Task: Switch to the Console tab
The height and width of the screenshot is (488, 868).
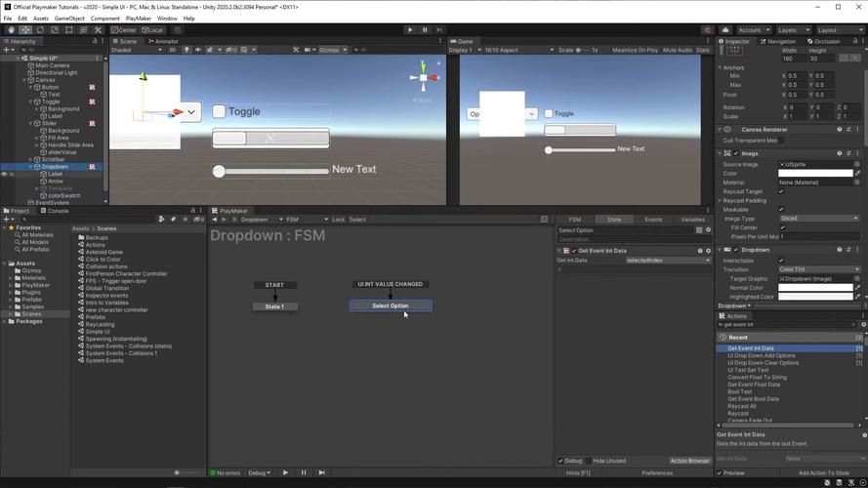Action: tap(55, 211)
